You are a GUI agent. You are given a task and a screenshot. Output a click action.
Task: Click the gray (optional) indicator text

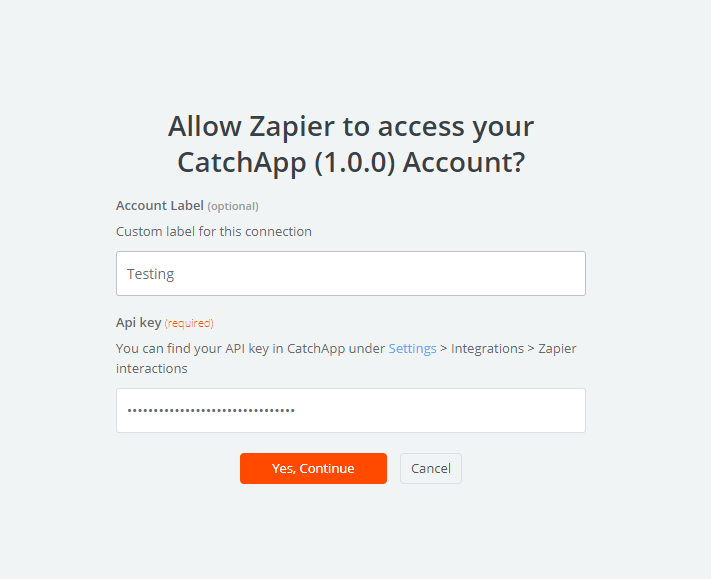coord(233,206)
